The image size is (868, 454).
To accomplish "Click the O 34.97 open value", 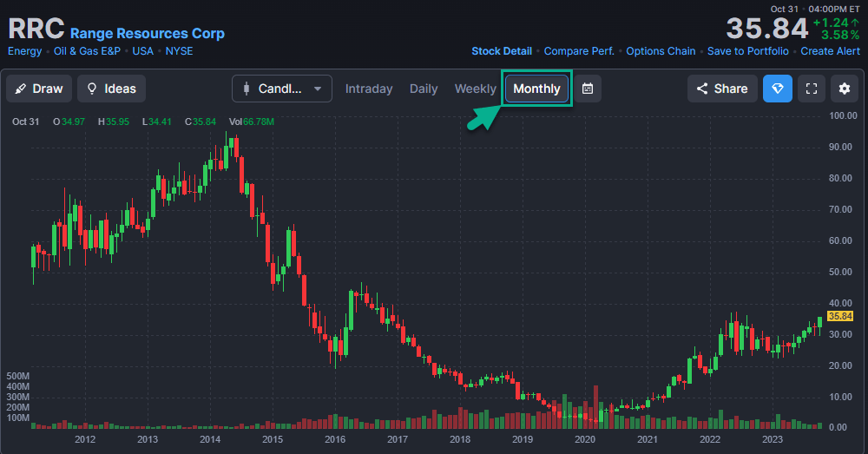I will (x=69, y=122).
